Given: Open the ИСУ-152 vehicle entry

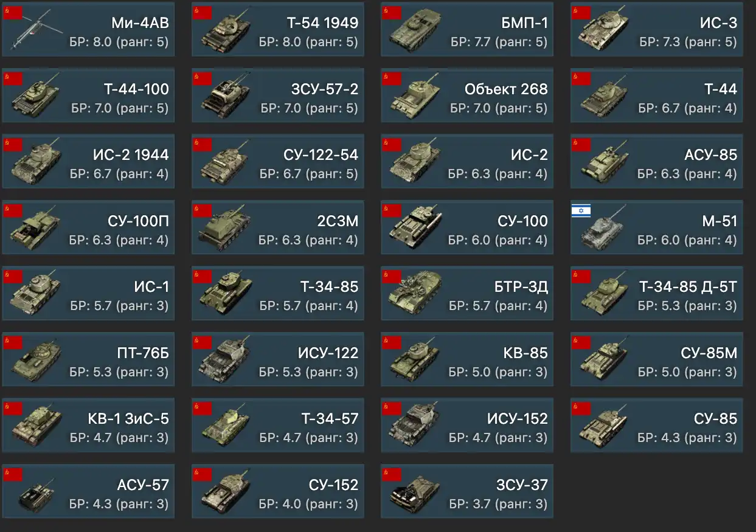Looking at the screenshot, I should pyautogui.click(x=468, y=426).
